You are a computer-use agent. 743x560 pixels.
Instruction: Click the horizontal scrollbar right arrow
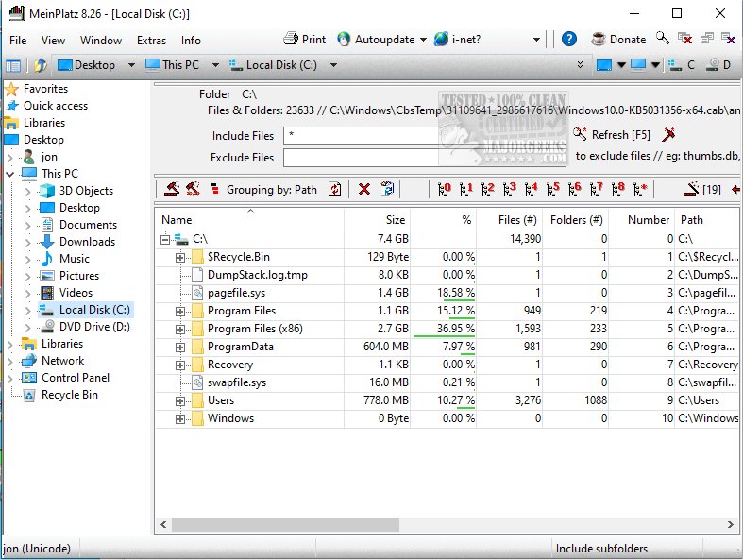click(731, 524)
